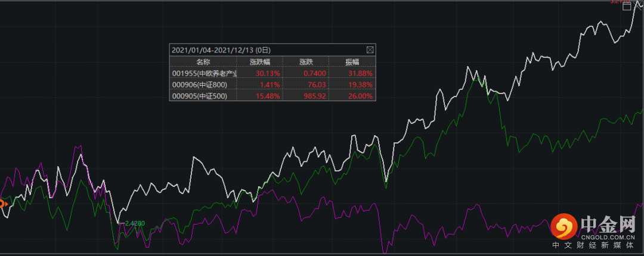Viewport: 644px width, 256px height.
Task: Select the 001955 中欧养老产业 row
Action: (x=204, y=73)
